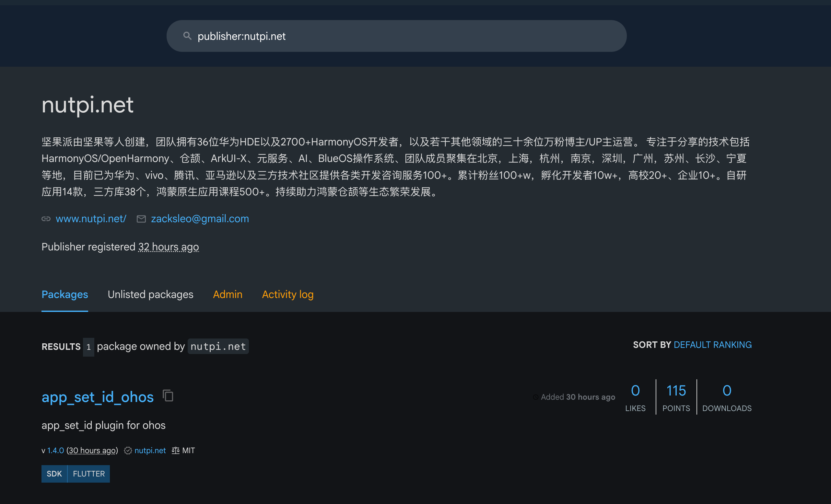This screenshot has width=831, height=504.
Task: Filter packages by the SDK tag
Action: 54,474
